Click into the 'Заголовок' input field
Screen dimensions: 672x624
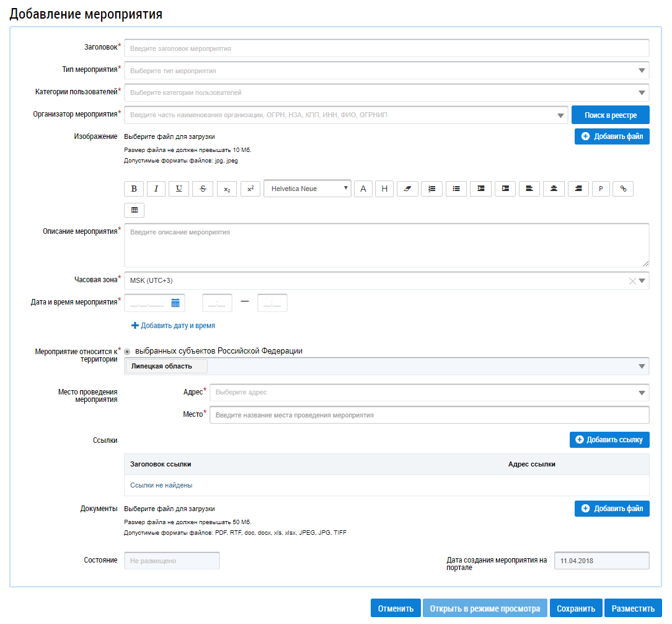[x=386, y=48]
